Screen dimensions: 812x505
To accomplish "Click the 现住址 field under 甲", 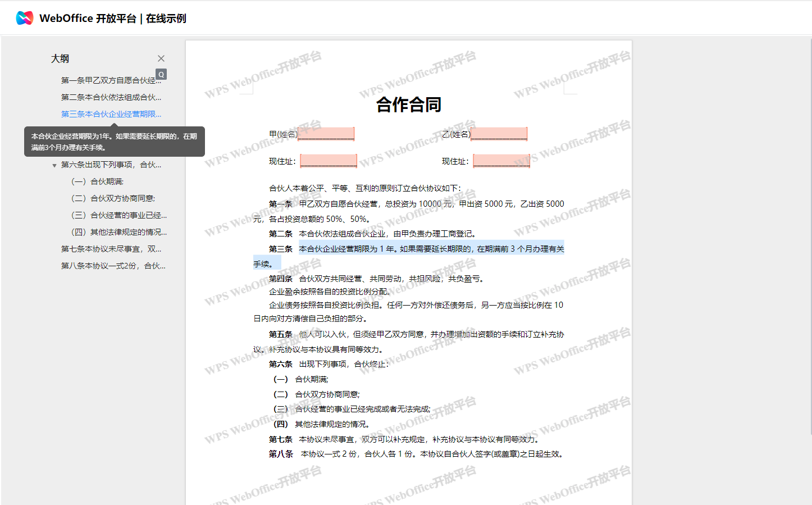I will (x=329, y=161).
